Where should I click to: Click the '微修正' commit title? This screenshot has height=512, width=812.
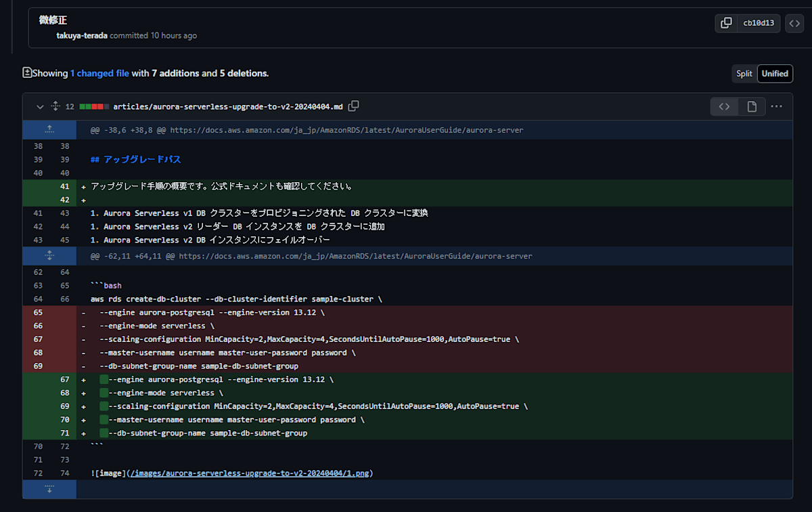[x=53, y=20]
